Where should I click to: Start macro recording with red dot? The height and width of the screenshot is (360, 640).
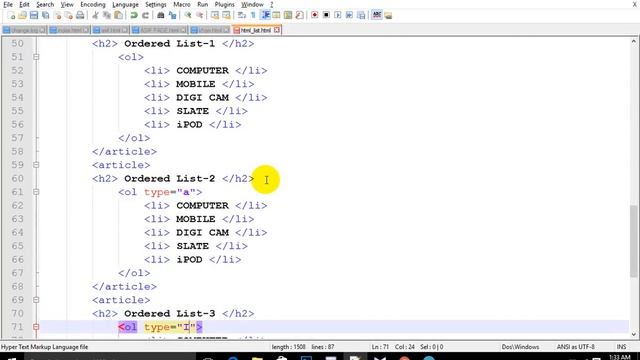point(315,16)
